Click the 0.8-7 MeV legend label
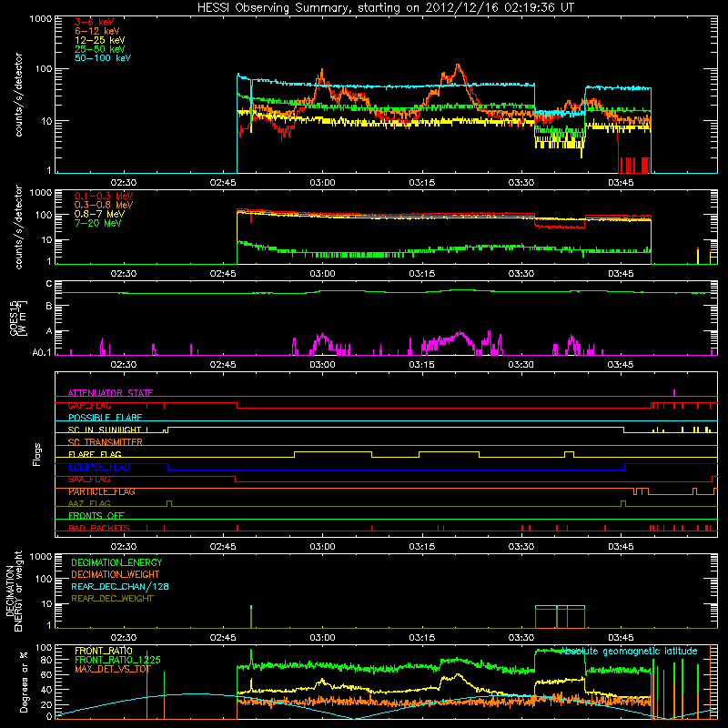Screen dimensions: 728x728 click(99, 214)
